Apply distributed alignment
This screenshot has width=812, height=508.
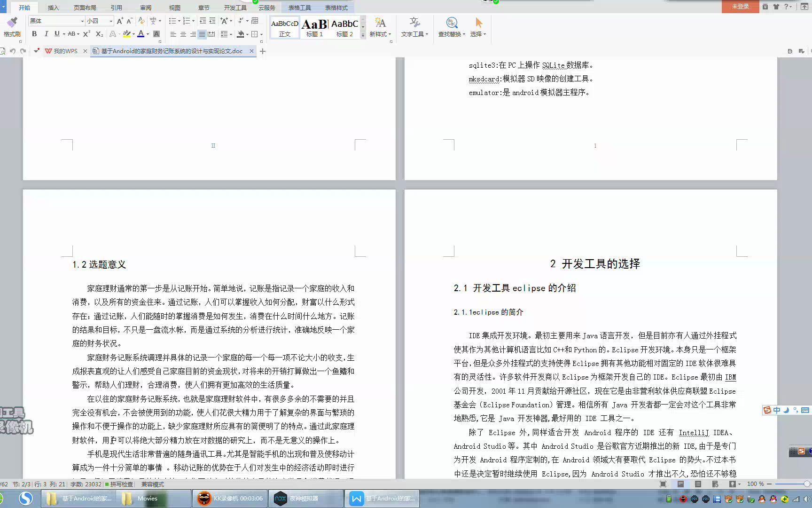pyautogui.click(x=211, y=34)
